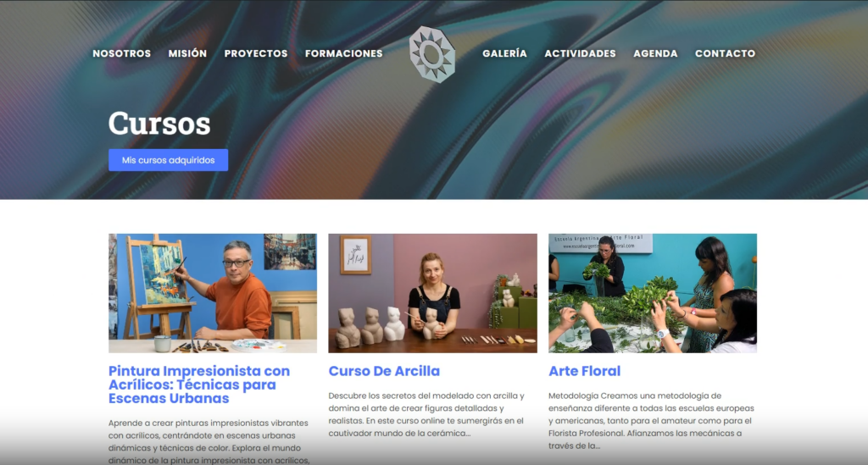This screenshot has height=465, width=868.
Task: Open the impressionist painting course thumbnail
Action: coord(213,293)
